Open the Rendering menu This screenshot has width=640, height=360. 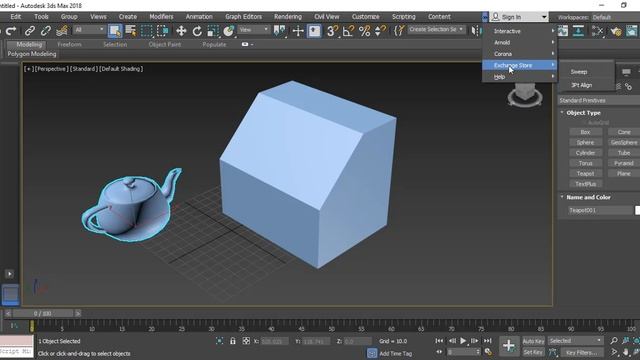pos(288,17)
